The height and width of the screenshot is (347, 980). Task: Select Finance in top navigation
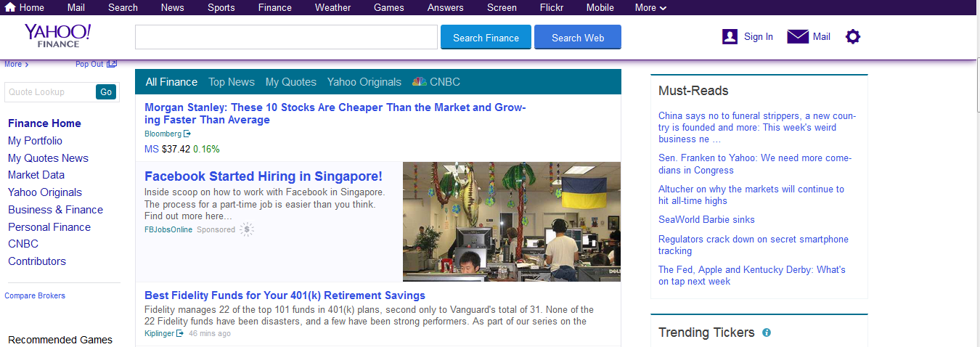click(x=275, y=7)
